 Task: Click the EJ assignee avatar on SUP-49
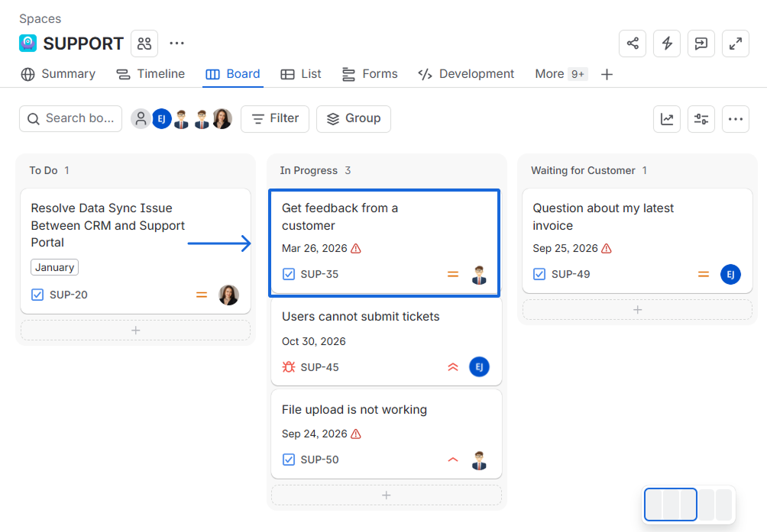tap(730, 274)
